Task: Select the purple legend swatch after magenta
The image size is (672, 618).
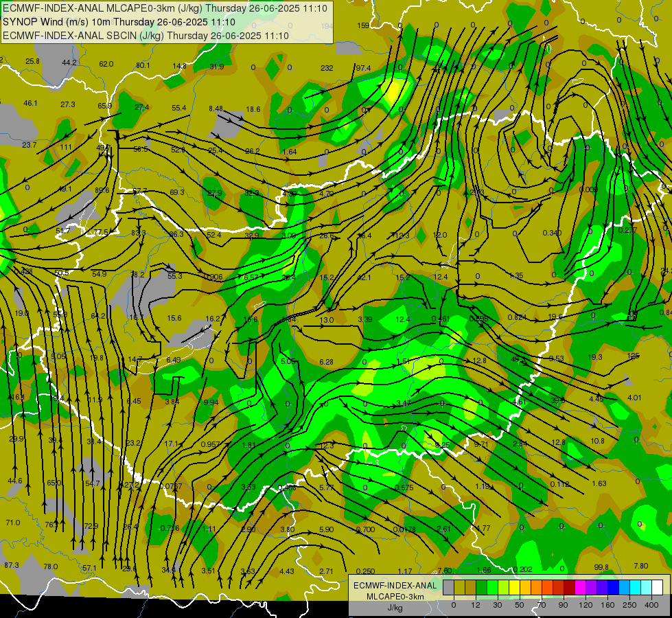Action: click(x=592, y=587)
